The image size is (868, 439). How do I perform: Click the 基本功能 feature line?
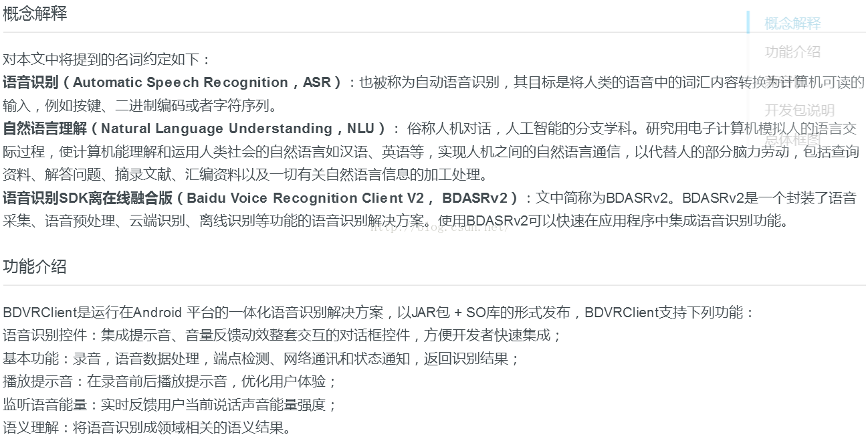(261, 359)
